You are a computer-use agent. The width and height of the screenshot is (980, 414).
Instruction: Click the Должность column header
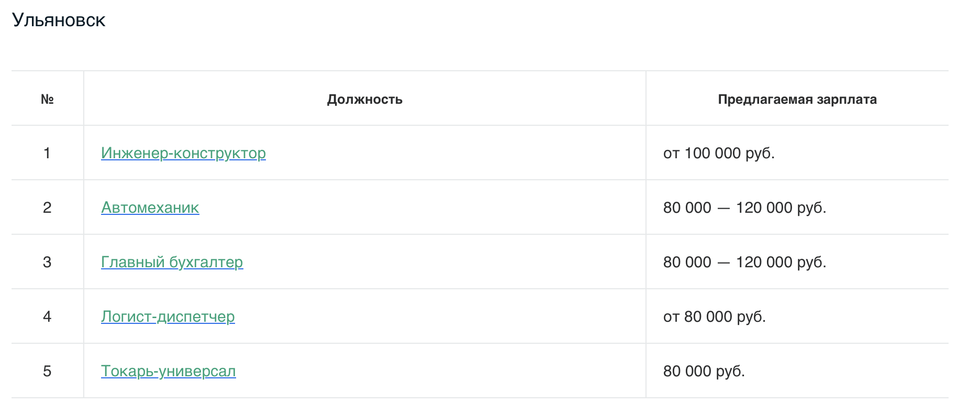365,99
